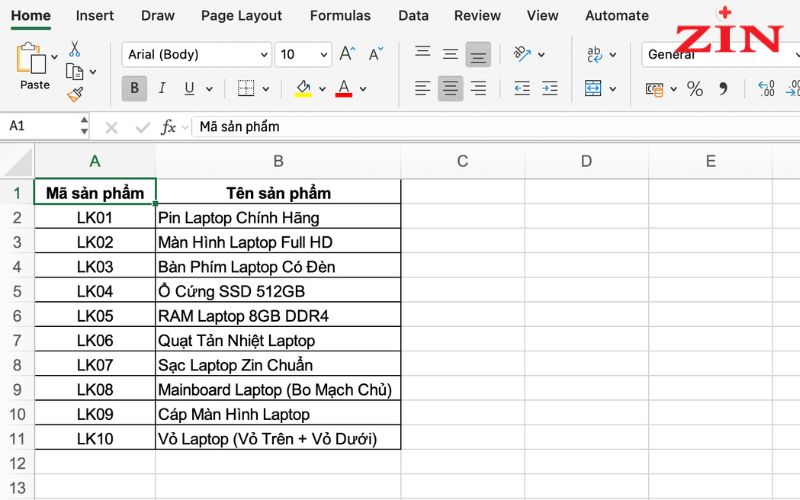Select column D header
The image size is (800, 500).
coord(587,162)
